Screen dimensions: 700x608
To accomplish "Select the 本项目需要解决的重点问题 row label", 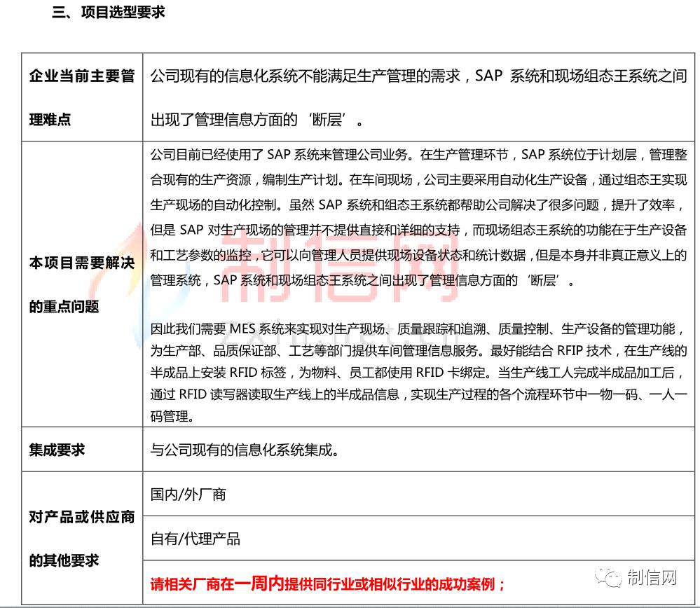I will (x=81, y=284).
